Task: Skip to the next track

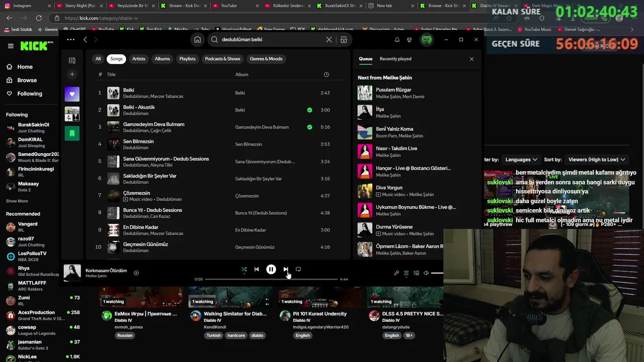Action: [285, 269]
